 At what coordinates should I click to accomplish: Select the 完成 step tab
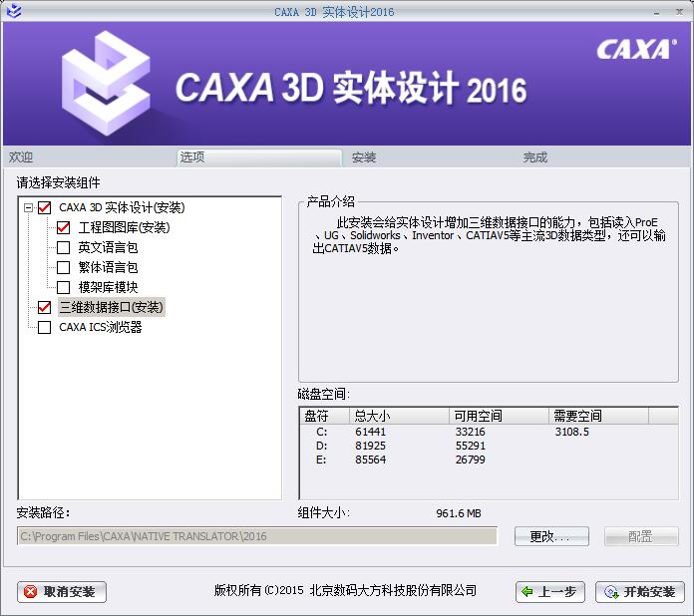[x=602, y=157]
